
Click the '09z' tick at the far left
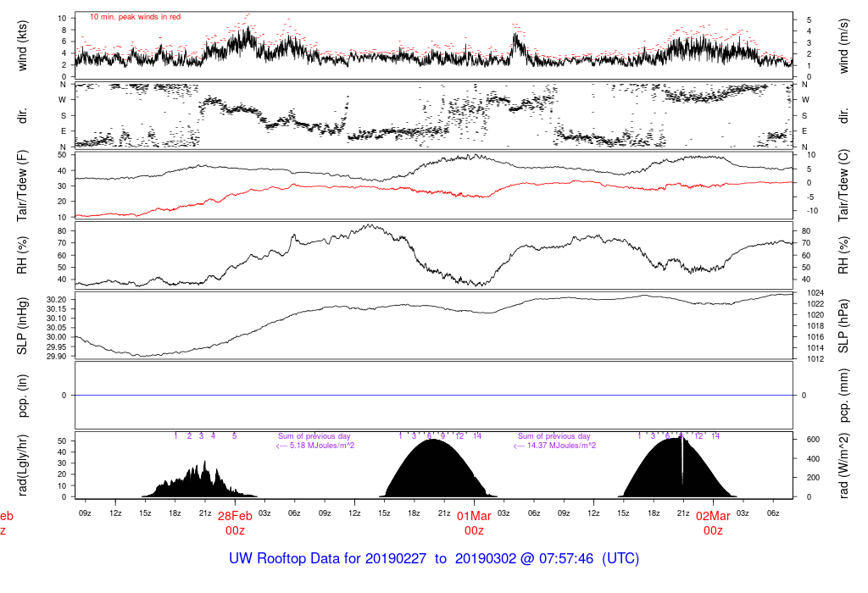(85, 513)
